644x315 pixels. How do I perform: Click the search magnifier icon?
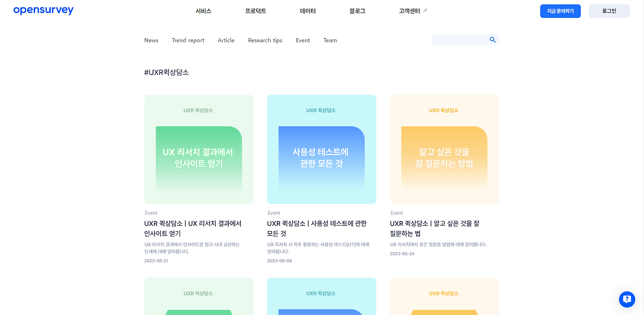[x=493, y=40]
